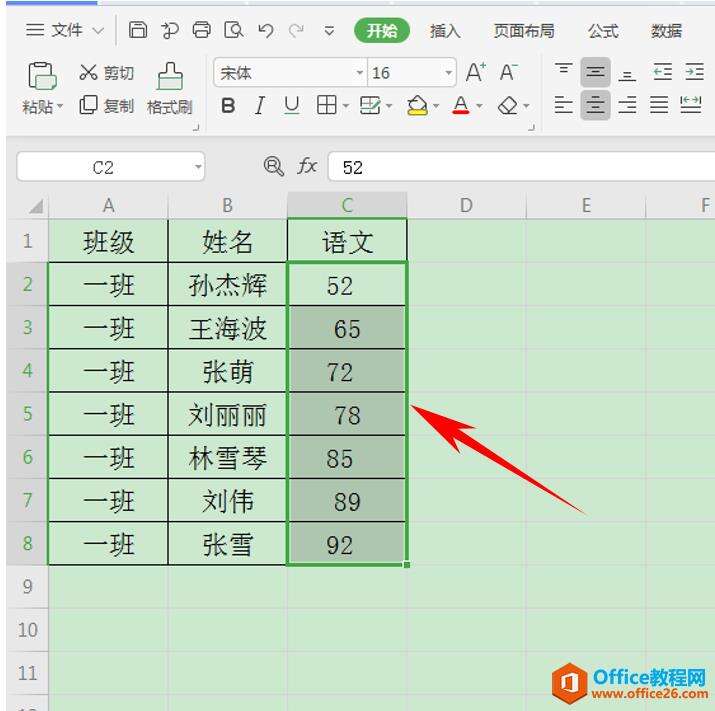
Task: Open Print Preview icon in quick toolbar
Action: 234,30
